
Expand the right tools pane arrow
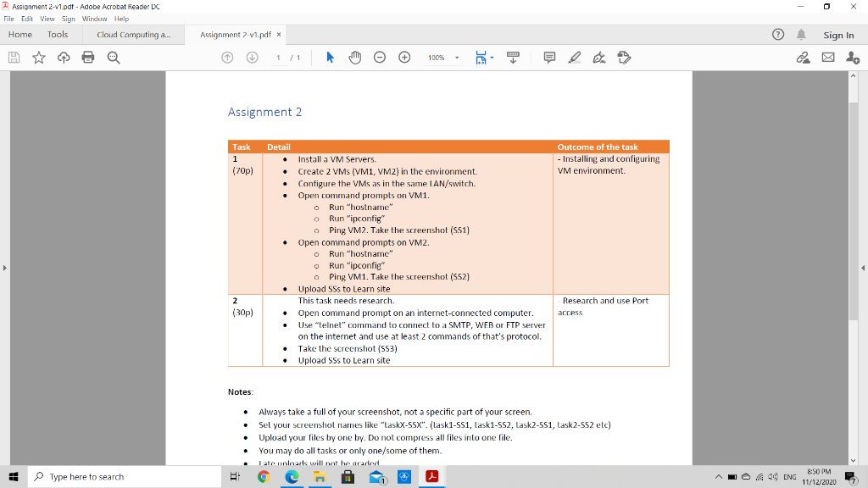click(863, 268)
